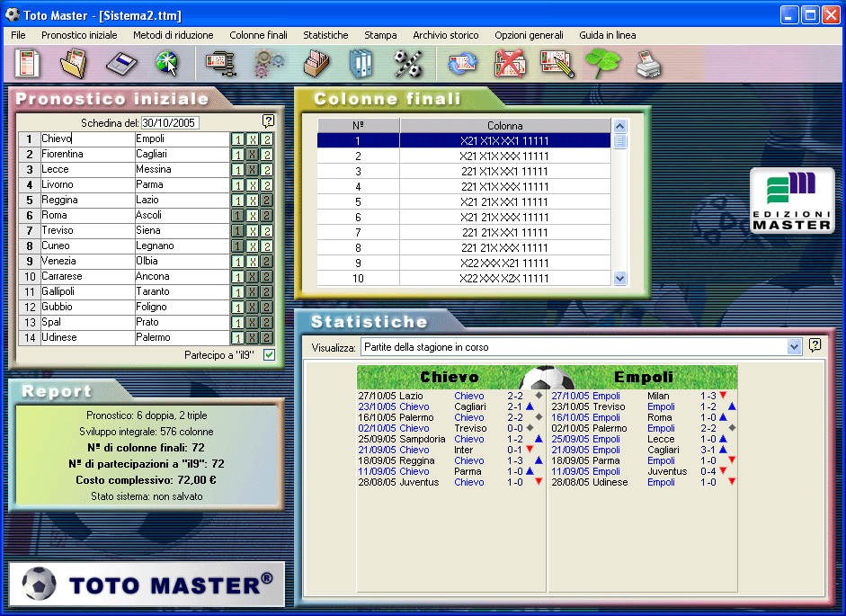Click the soccer balls percent statistics icon
This screenshot has width=846, height=616.
(x=408, y=64)
